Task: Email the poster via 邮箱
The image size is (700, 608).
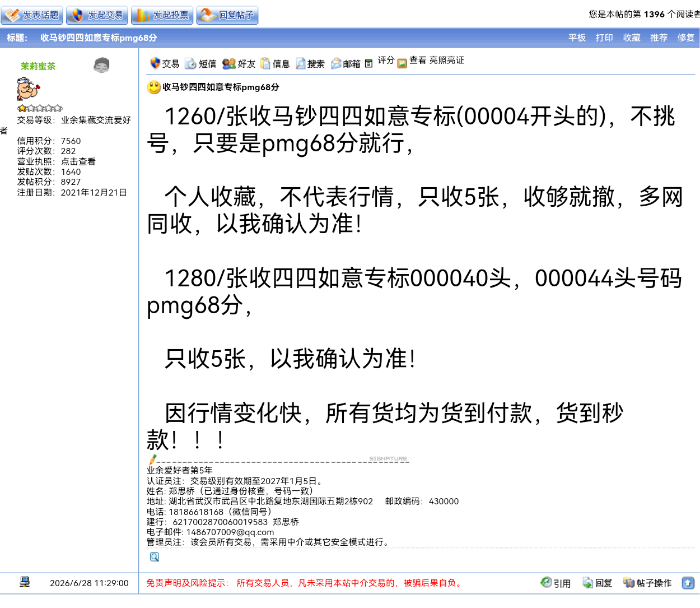Action: click(x=346, y=64)
